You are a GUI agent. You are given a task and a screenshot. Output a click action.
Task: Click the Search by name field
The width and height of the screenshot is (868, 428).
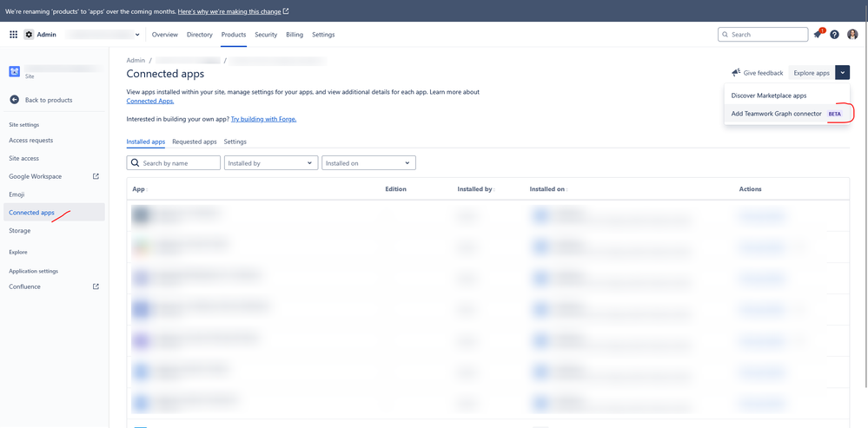tap(174, 163)
